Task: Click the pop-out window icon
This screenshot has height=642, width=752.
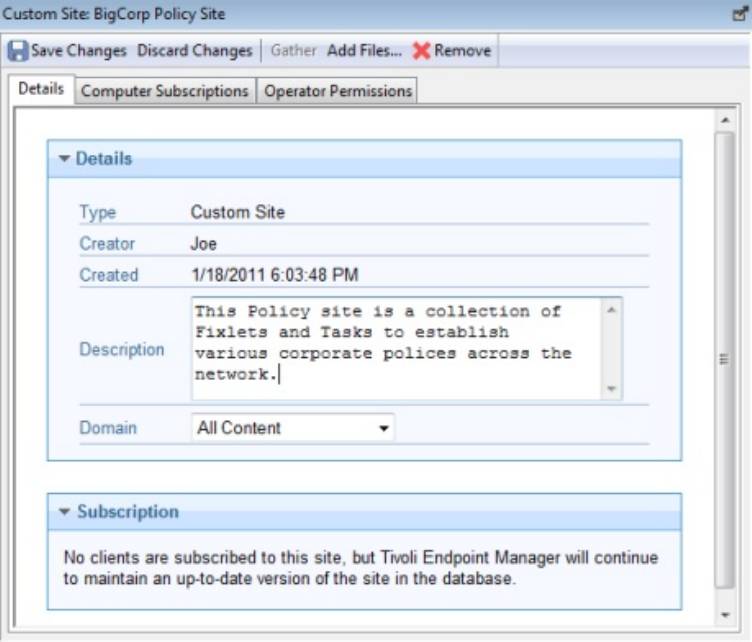Action: pos(740,14)
